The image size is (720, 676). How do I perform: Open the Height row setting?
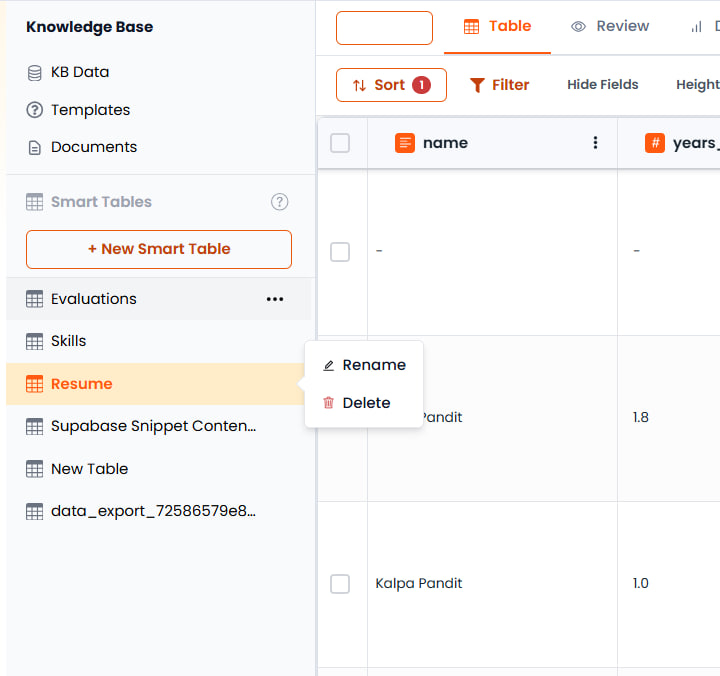tap(698, 84)
